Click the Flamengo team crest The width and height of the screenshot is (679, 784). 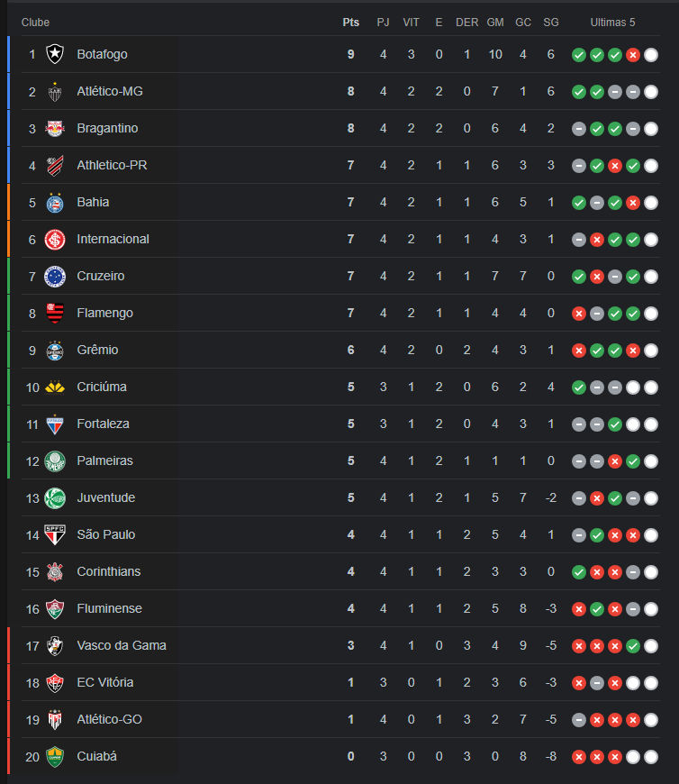point(55,314)
